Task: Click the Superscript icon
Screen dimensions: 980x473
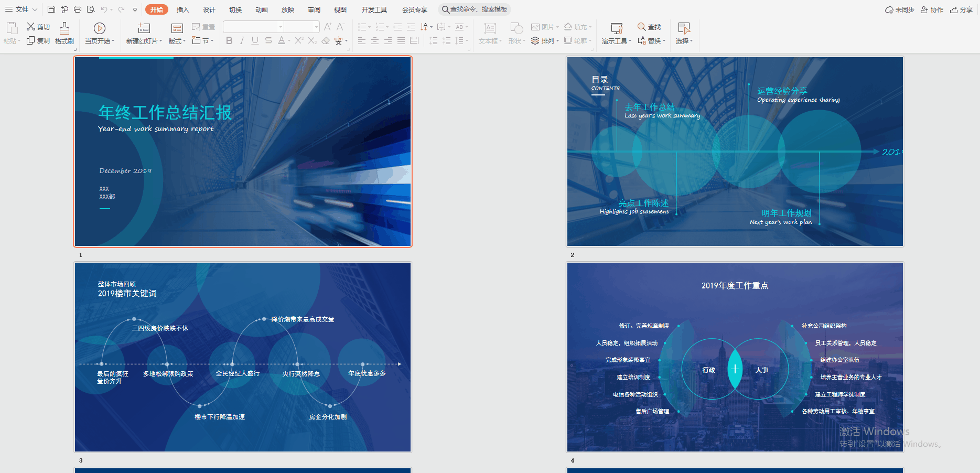Action: pos(299,40)
